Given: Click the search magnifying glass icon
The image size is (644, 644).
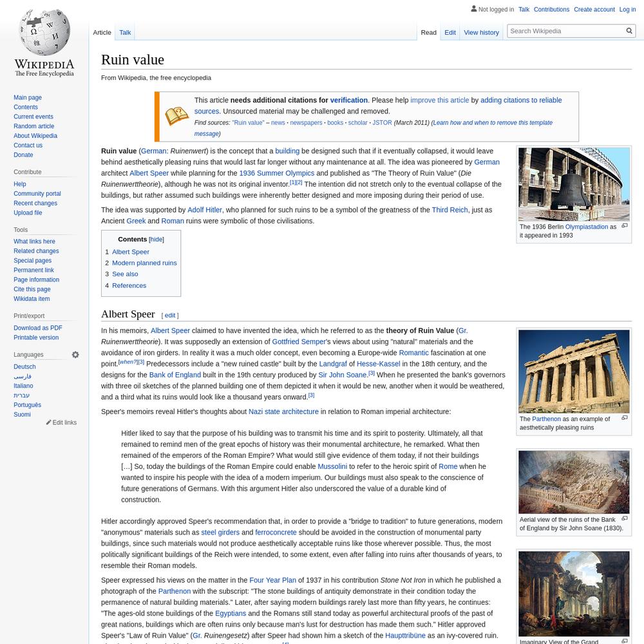Looking at the screenshot, I should pos(629,31).
